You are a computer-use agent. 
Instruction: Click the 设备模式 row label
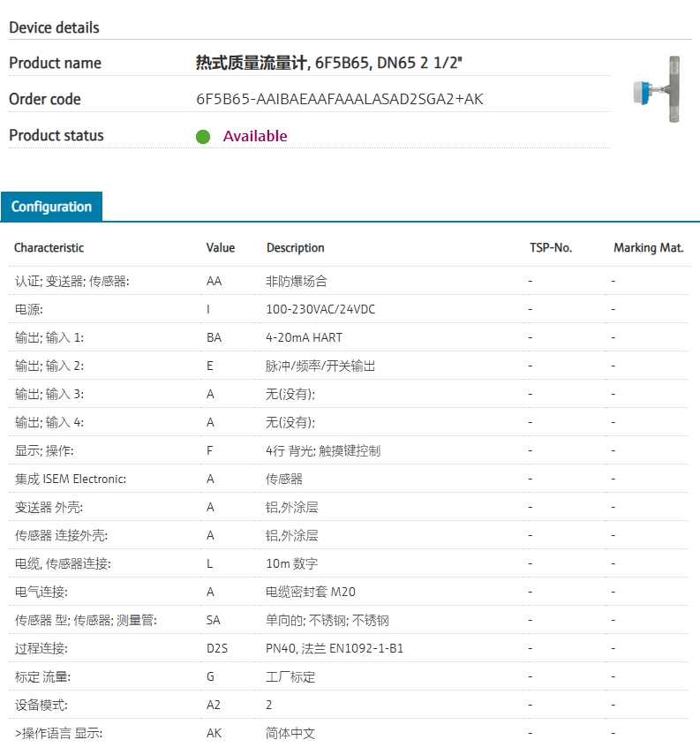[41, 706]
